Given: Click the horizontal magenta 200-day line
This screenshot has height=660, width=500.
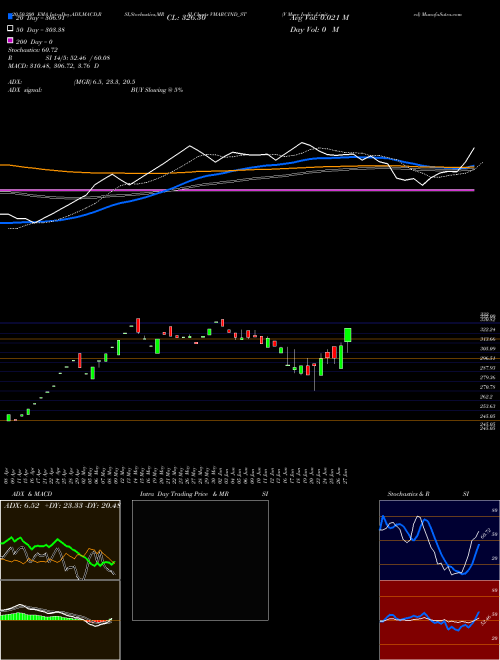Looking at the screenshot, I should coord(237,190).
